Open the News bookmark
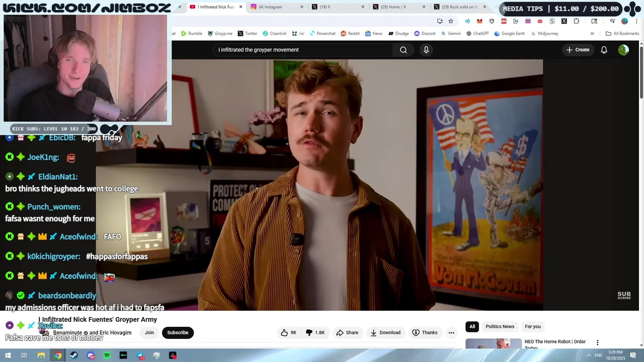 [x=374, y=34]
